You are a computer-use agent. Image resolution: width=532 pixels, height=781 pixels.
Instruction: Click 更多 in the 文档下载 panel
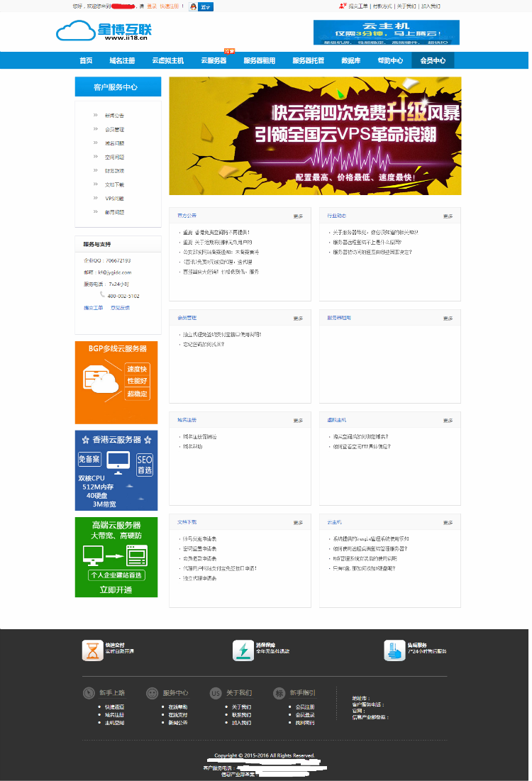tap(298, 523)
